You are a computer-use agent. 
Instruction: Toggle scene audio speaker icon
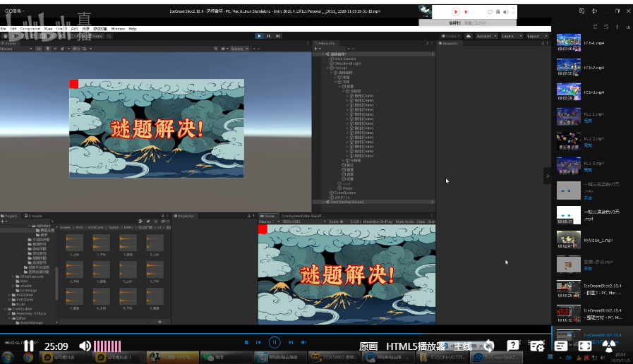tap(55, 49)
